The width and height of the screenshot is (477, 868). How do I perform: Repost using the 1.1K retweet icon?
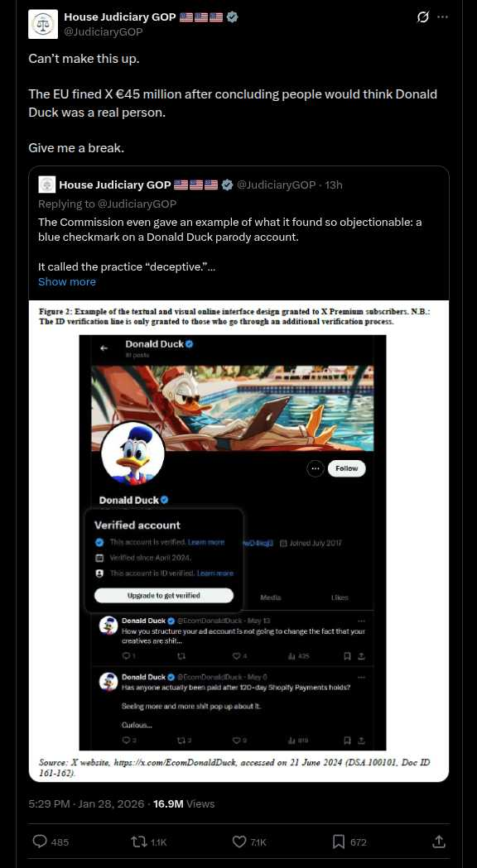(138, 842)
